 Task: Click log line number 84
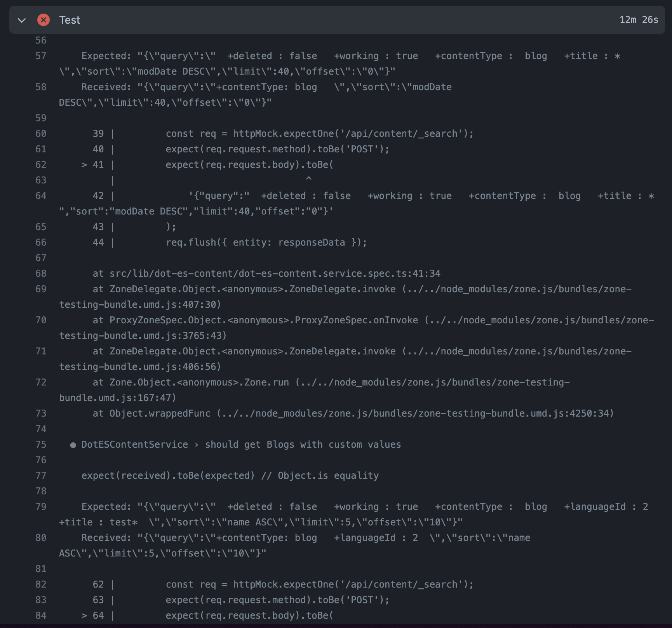point(41,616)
